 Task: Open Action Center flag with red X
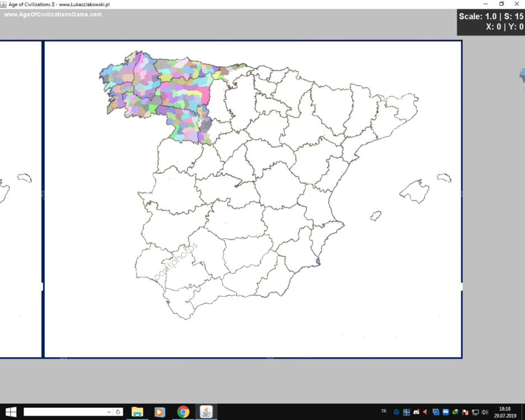(x=466, y=412)
